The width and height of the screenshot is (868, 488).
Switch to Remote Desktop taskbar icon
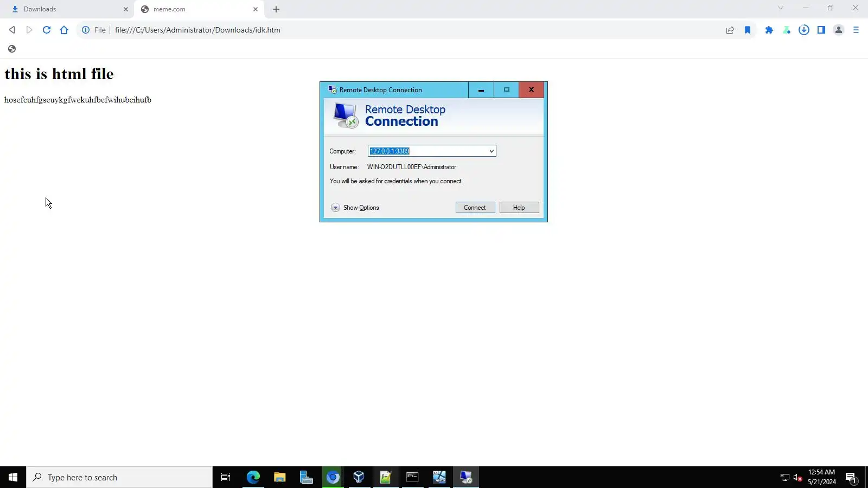coord(466,477)
